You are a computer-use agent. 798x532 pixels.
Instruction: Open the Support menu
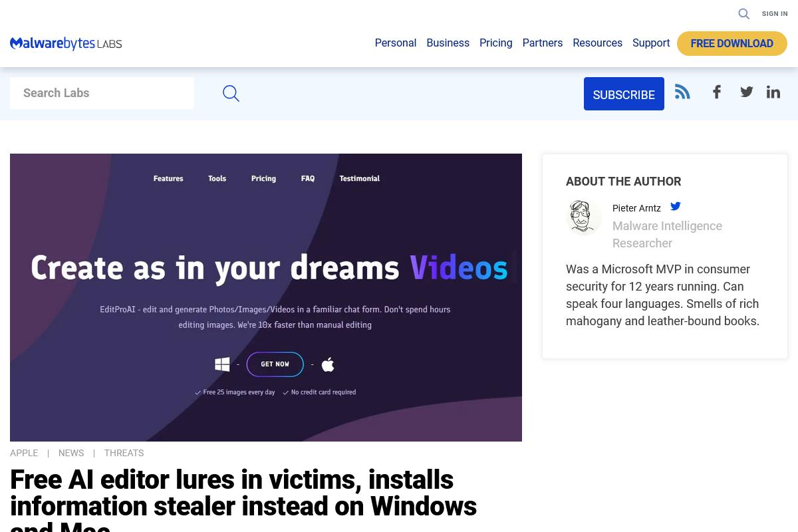click(x=651, y=43)
